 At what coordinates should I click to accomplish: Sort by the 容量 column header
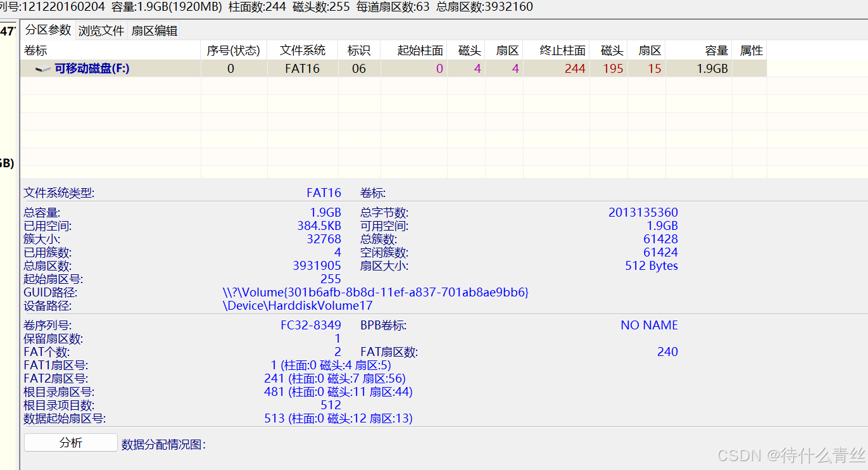tap(716, 51)
